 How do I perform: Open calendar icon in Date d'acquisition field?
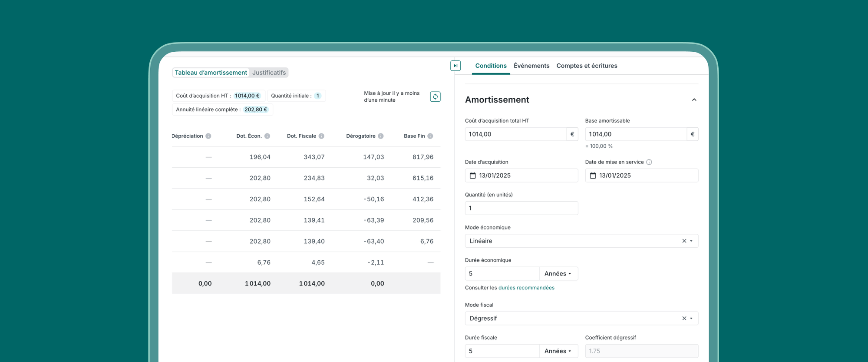click(x=472, y=176)
